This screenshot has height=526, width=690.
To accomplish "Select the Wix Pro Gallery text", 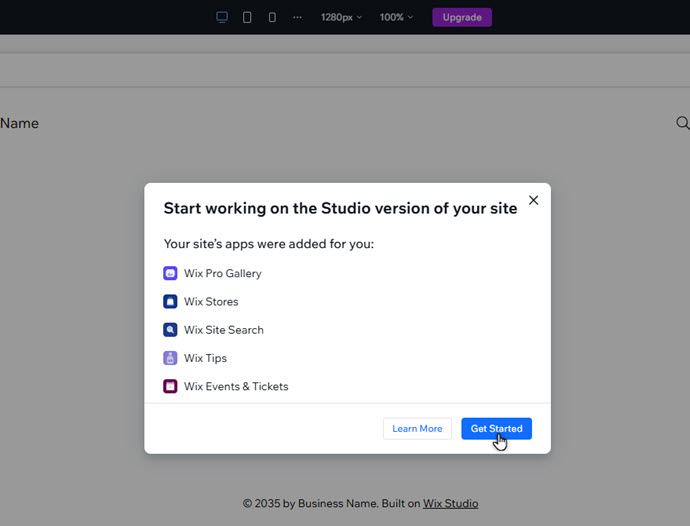I will [x=223, y=273].
